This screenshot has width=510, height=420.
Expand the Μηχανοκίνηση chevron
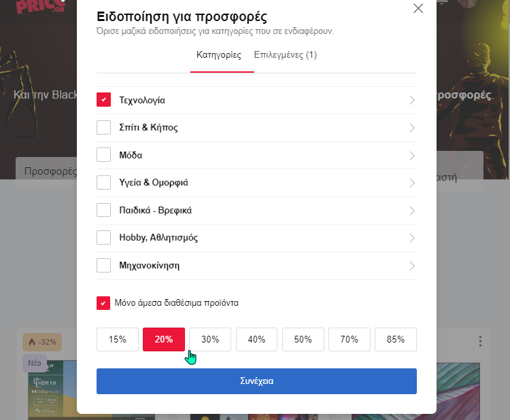coord(412,266)
